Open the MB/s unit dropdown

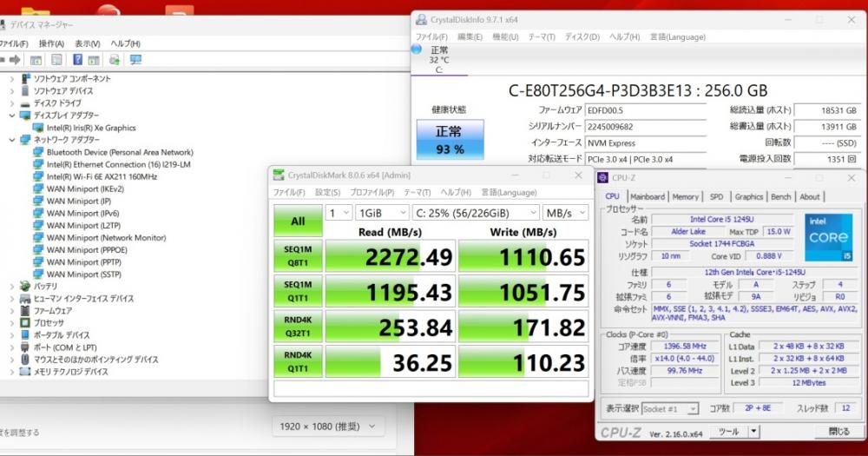click(565, 213)
